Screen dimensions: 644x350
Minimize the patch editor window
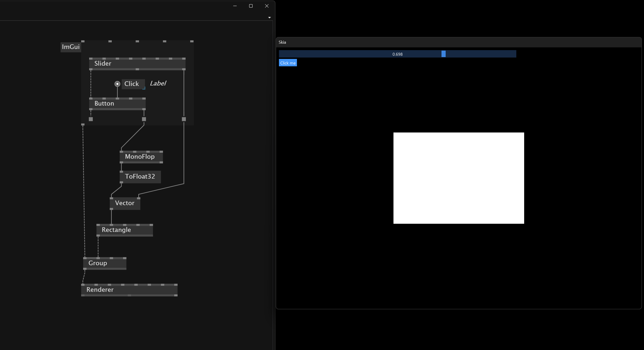(235, 6)
